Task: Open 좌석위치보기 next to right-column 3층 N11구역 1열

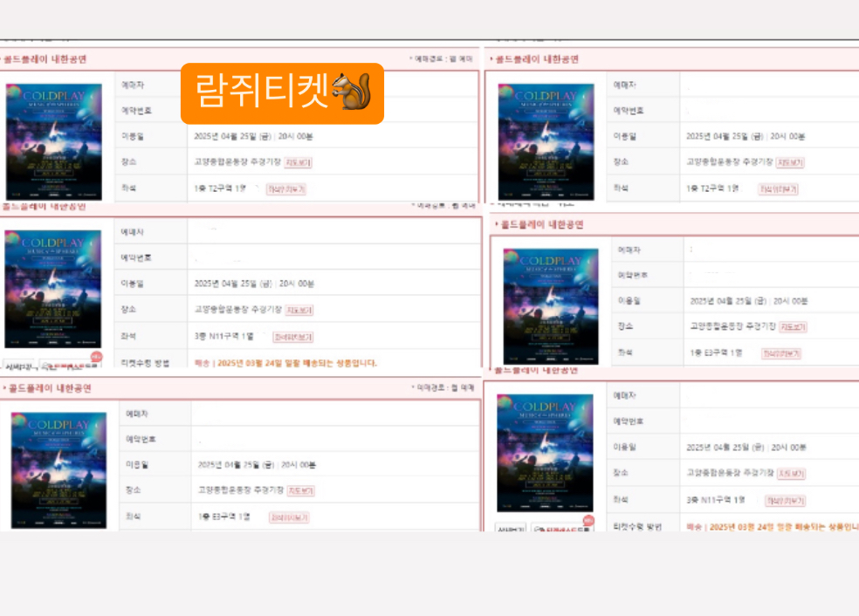Action: pyautogui.click(x=786, y=501)
